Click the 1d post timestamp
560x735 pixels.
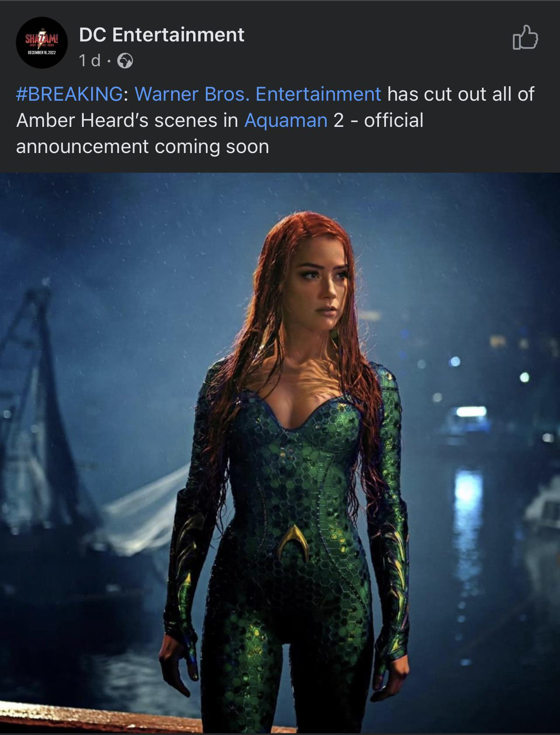click(x=89, y=61)
